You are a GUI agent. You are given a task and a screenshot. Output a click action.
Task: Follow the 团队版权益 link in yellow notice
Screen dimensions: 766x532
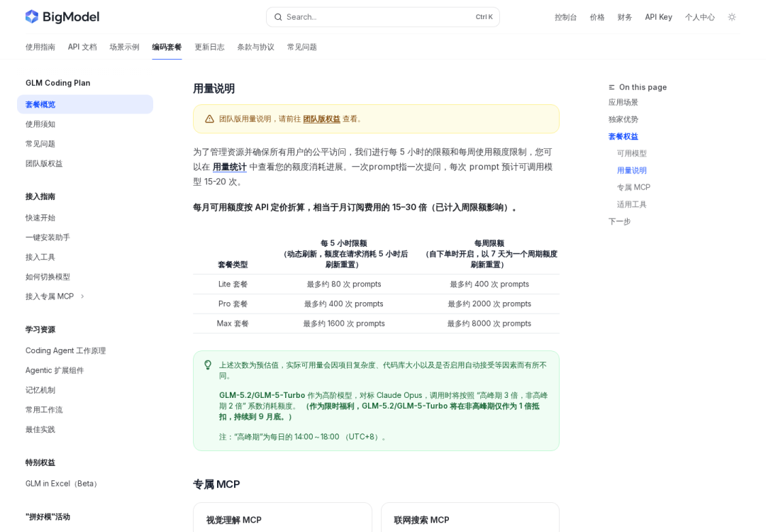pos(321,118)
